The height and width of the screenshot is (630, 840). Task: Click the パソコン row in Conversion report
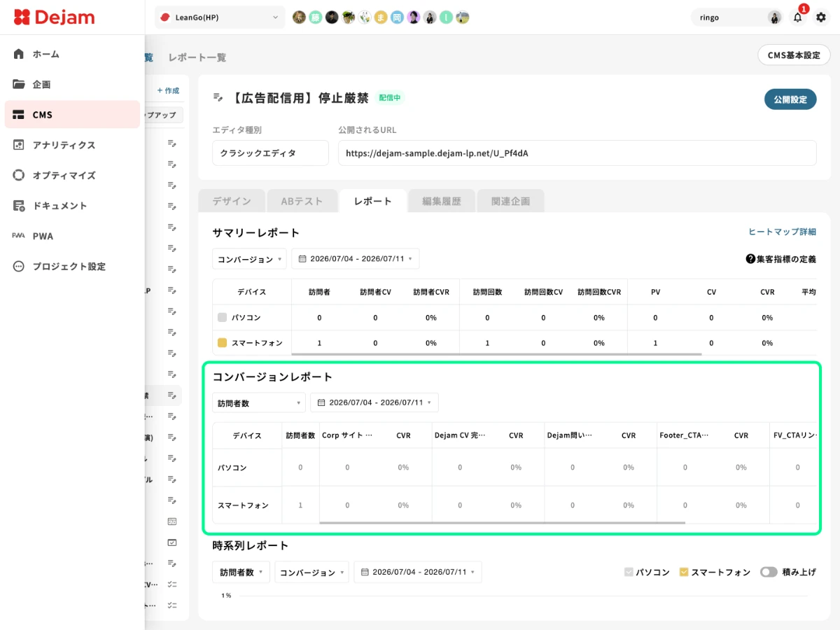click(x=514, y=467)
